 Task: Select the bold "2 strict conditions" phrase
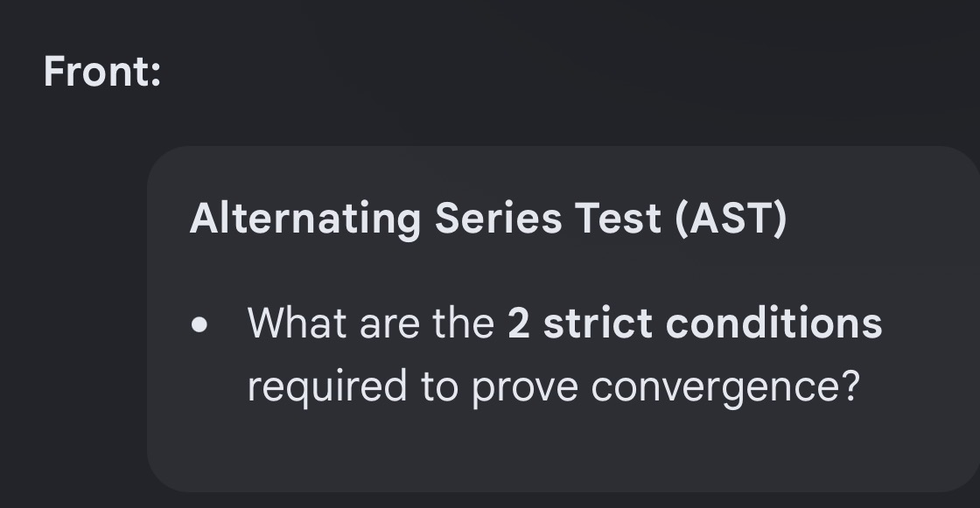tap(695, 323)
